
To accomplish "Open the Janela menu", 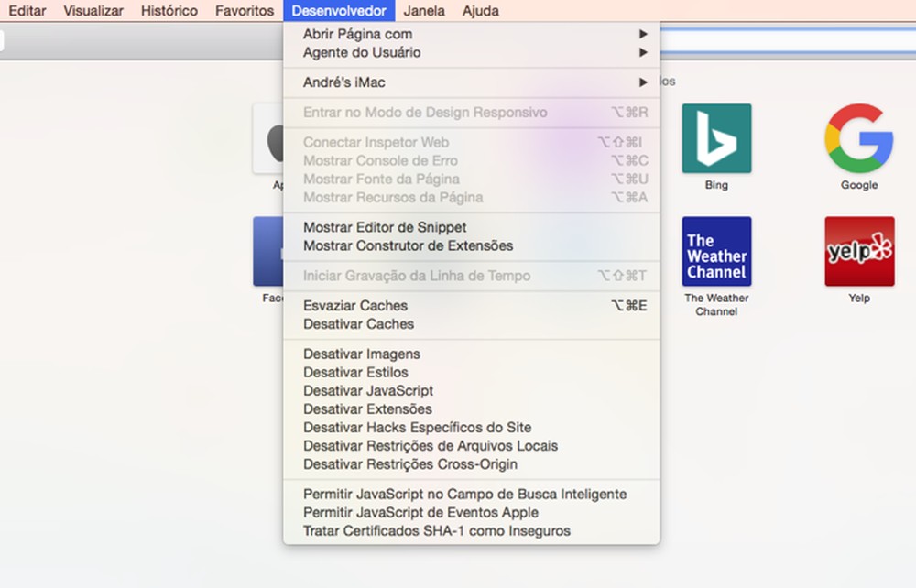I will (422, 10).
